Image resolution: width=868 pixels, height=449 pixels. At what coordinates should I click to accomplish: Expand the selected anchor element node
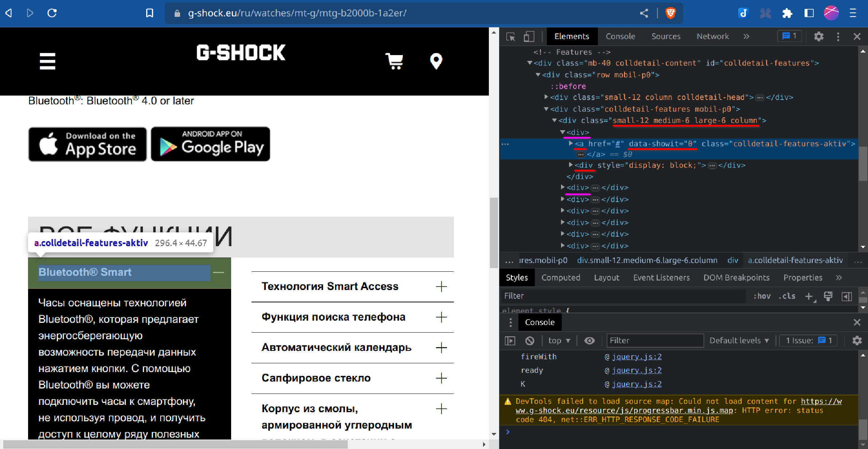571,144
